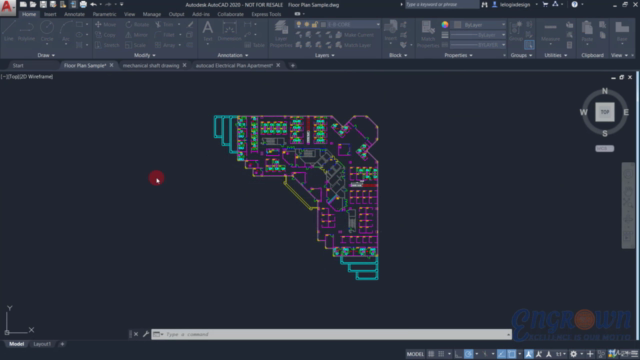Choose the Stretch tool

coord(107,45)
